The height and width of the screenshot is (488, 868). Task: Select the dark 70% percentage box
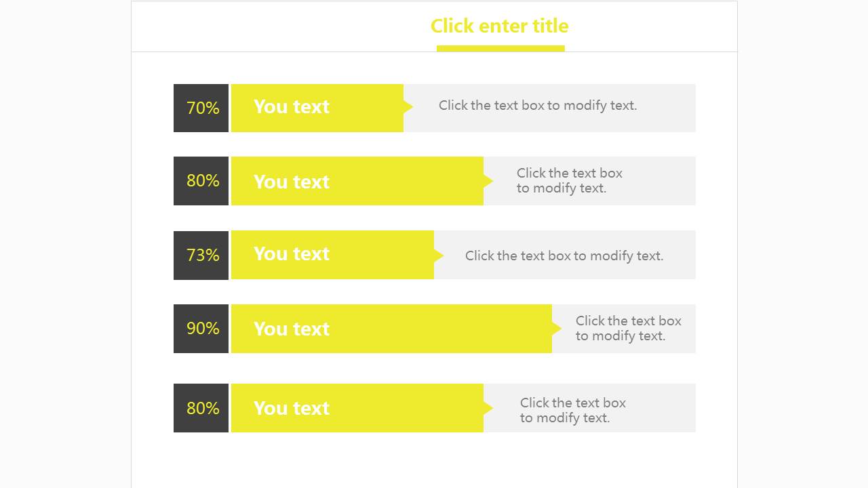pyautogui.click(x=201, y=108)
